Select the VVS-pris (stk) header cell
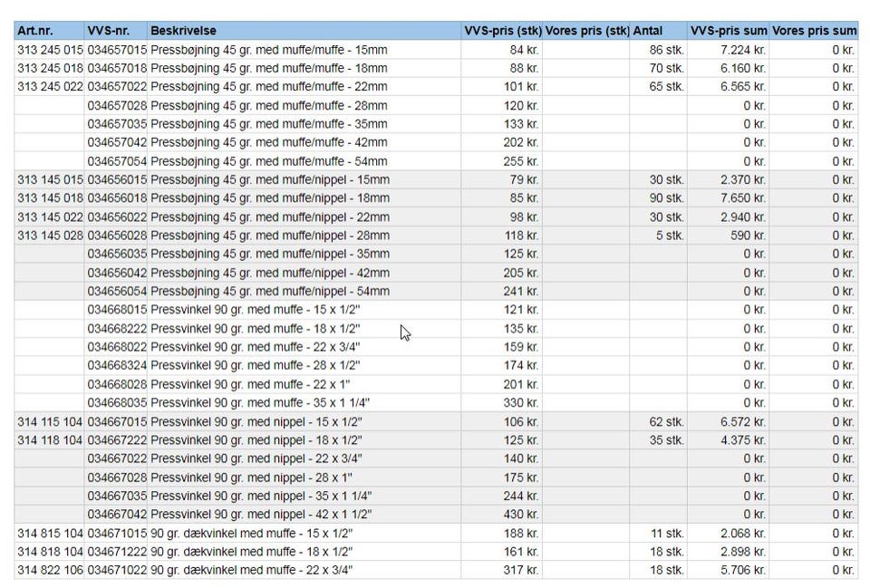 [x=502, y=31]
